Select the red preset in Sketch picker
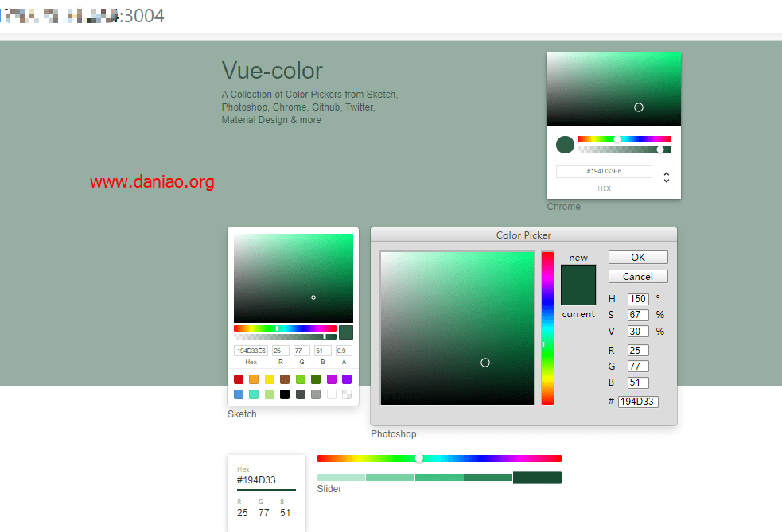The width and height of the screenshot is (782, 532). [x=239, y=379]
